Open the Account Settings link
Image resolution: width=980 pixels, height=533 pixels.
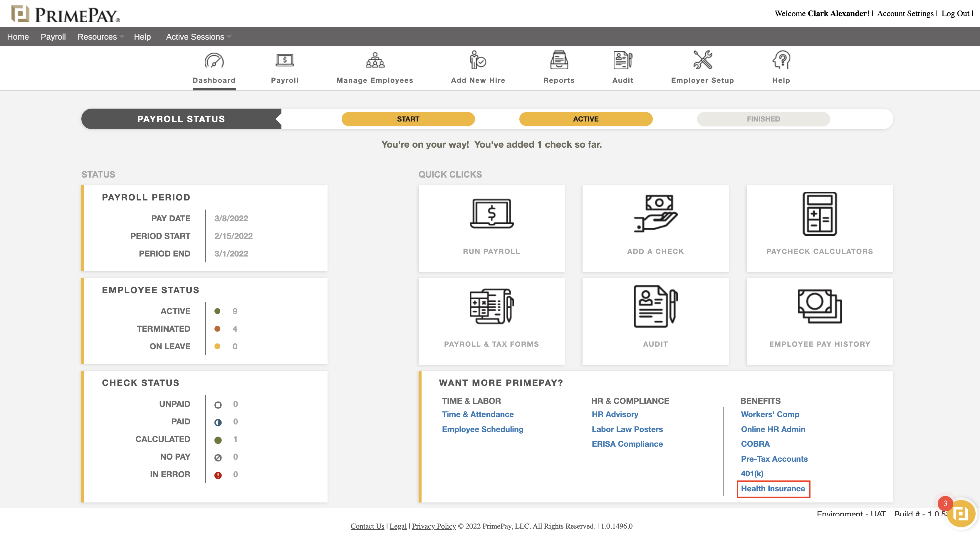click(905, 14)
